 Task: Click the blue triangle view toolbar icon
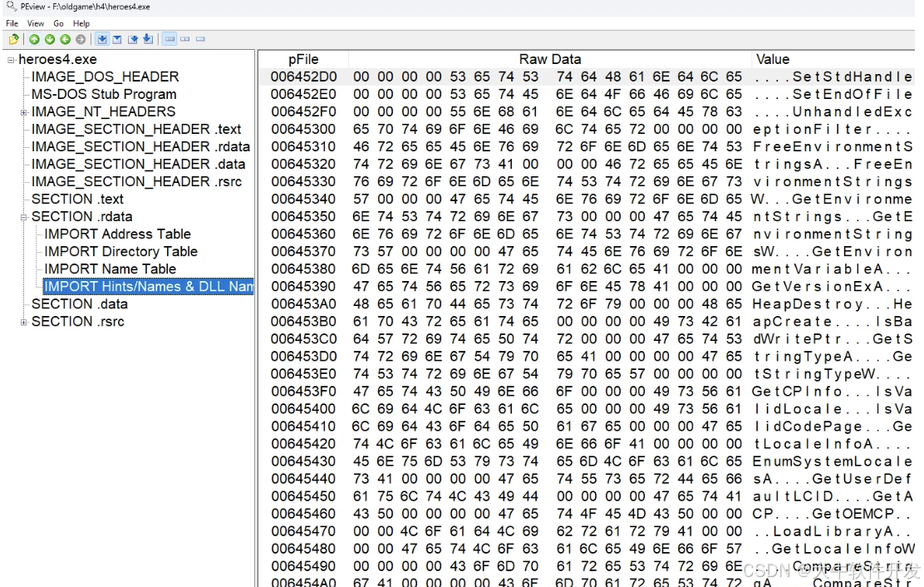[x=117, y=39]
